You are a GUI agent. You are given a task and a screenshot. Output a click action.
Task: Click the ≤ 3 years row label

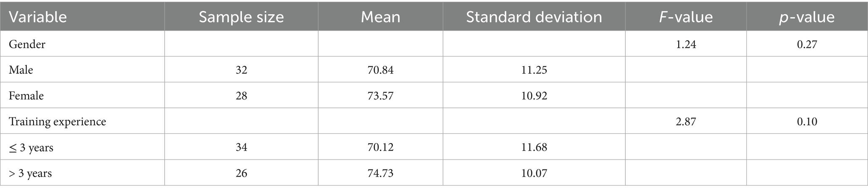pos(31,148)
